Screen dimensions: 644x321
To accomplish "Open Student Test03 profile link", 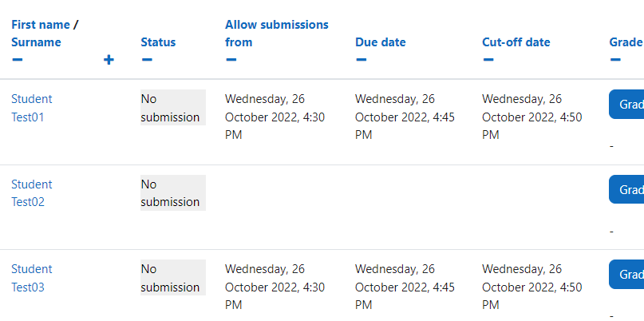I will point(32,278).
